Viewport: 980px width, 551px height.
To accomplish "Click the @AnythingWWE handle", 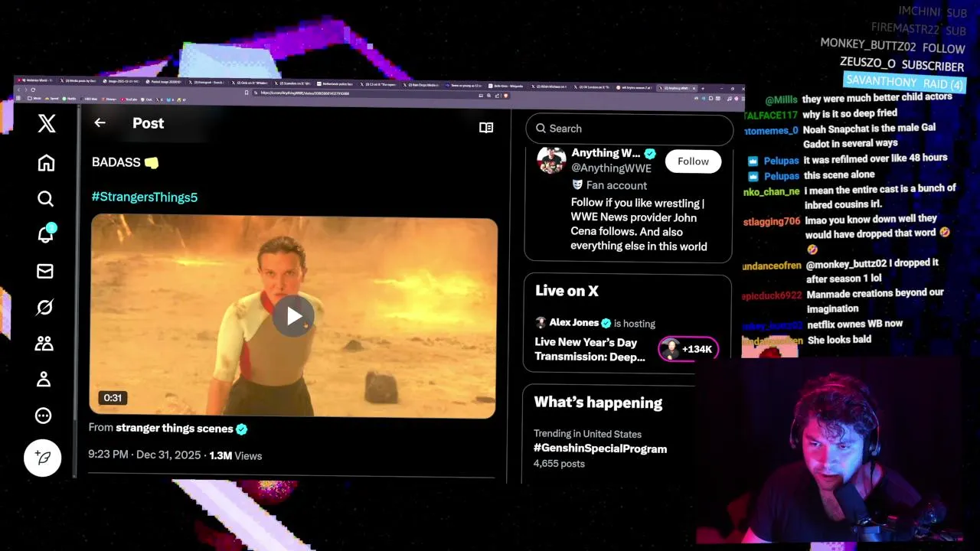I will pos(611,168).
